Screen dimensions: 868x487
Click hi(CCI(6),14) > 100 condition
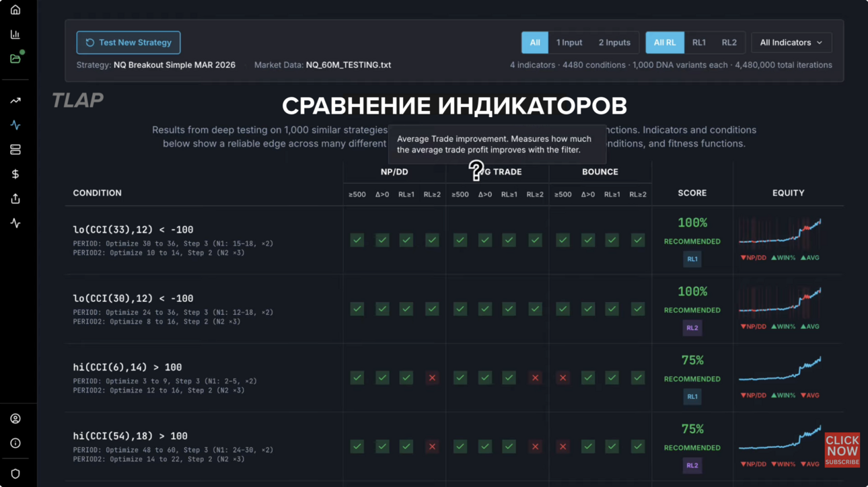pyautogui.click(x=128, y=367)
